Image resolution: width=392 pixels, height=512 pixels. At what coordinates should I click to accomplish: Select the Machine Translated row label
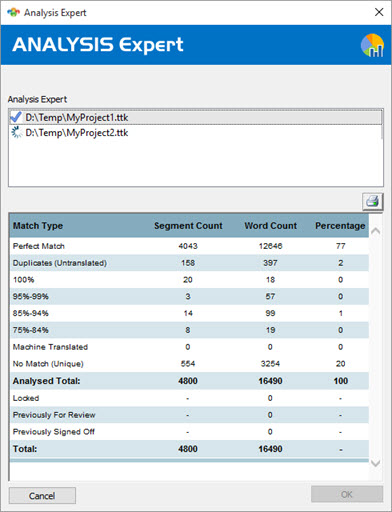(50, 347)
